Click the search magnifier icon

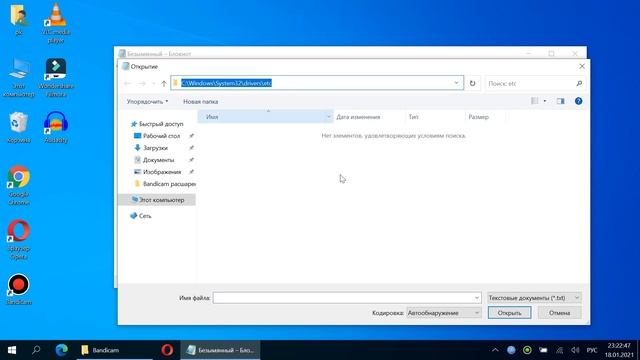pos(579,83)
